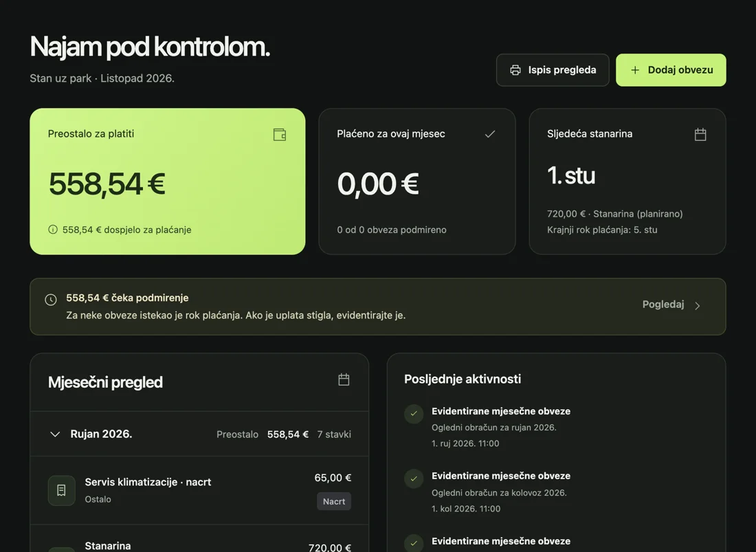
Task: Click the plus icon in Dodaj obvezu
Action: (x=635, y=70)
